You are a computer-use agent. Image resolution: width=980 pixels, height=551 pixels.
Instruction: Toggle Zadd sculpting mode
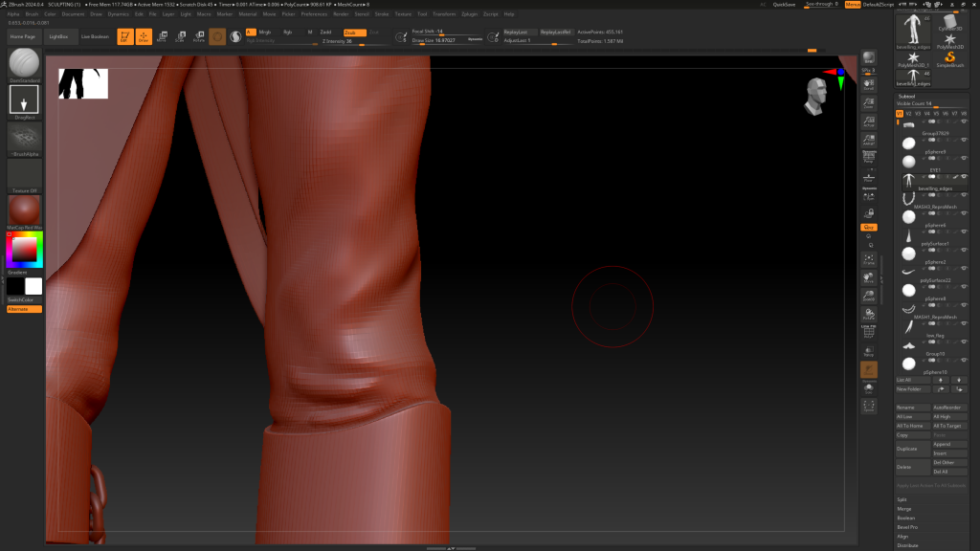[x=325, y=32]
